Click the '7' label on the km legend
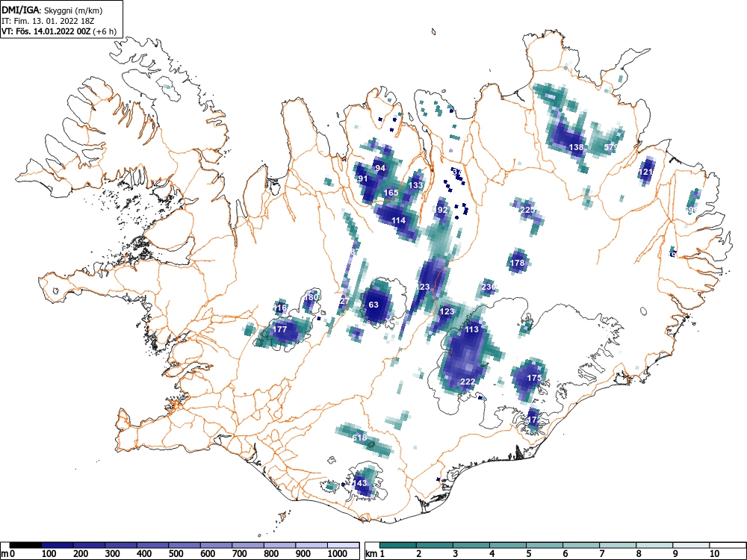The height and width of the screenshot is (560, 747). coord(601,554)
